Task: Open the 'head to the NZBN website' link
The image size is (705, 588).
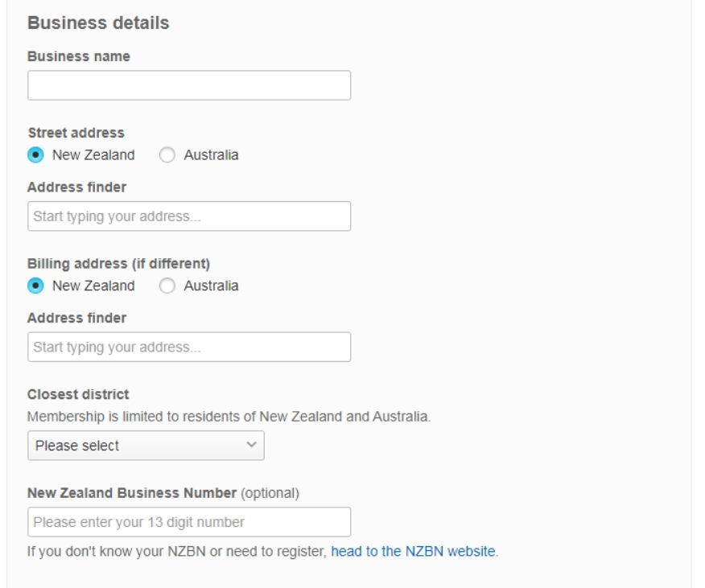Action: 414,552
